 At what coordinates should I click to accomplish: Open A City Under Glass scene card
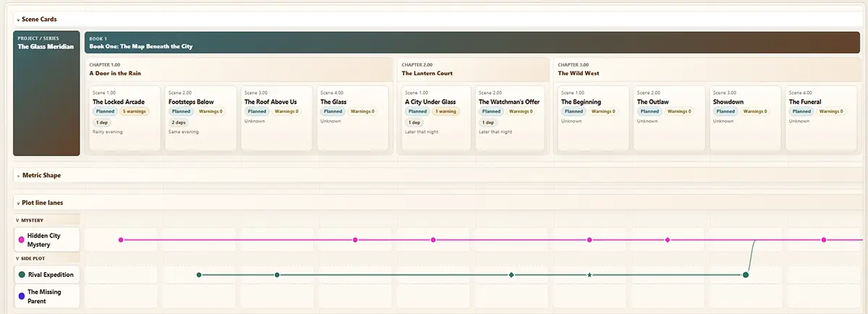(x=437, y=118)
